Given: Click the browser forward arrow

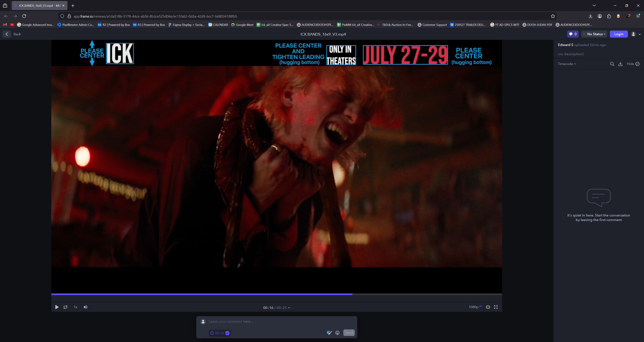Looking at the screenshot, I should (x=15, y=16).
